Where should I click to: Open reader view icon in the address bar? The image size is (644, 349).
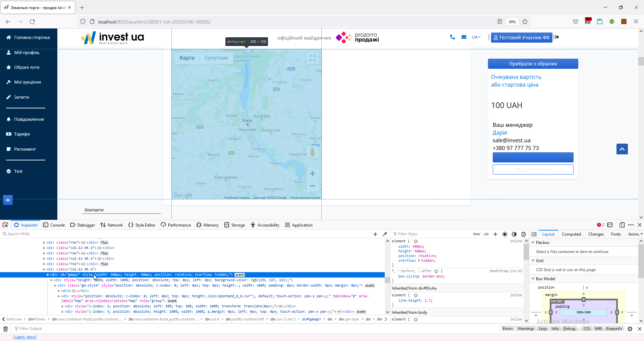pyautogui.click(x=500, y=22)
